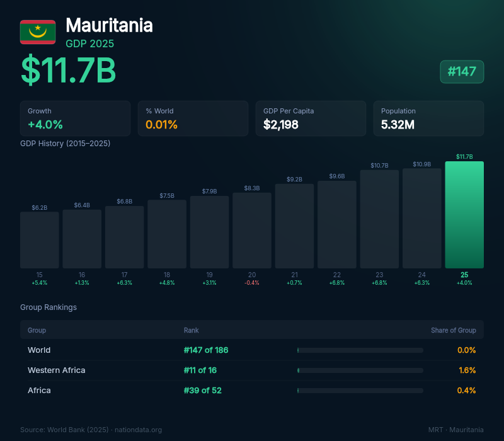Click the +0.7% growth label under 21
The image size is (504, 441).
(294, 283)
